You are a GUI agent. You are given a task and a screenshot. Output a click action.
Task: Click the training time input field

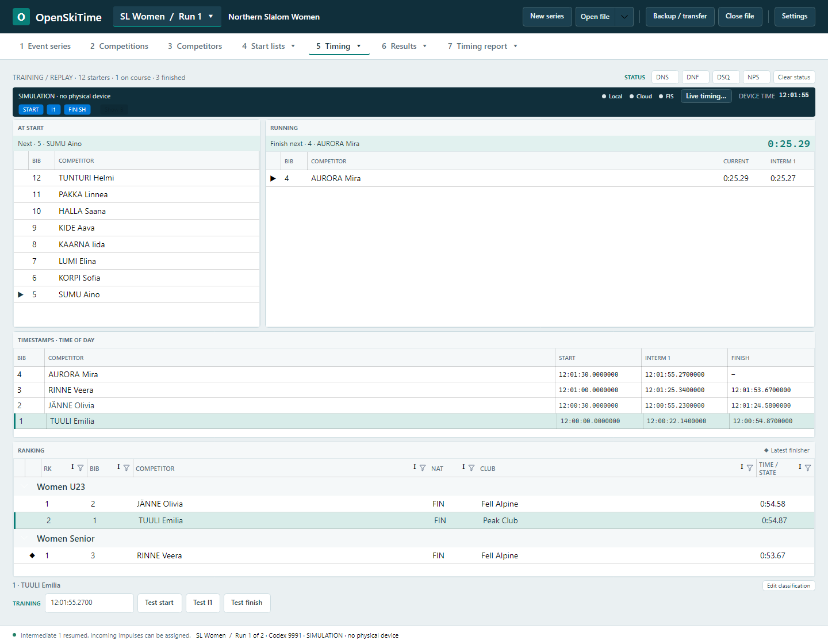[89, 603]
